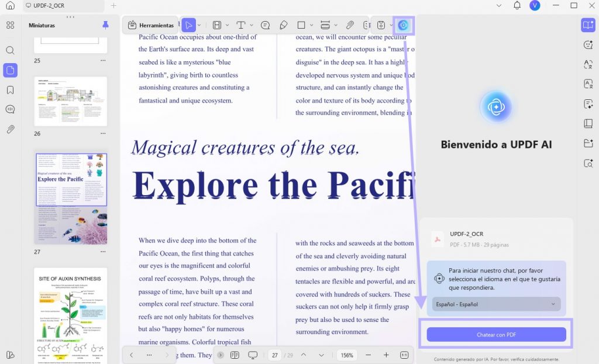Click the layers icon at the sidebar bottom
Screen dimensions: 599x364
pyautogui.click(x=11, y=355)
